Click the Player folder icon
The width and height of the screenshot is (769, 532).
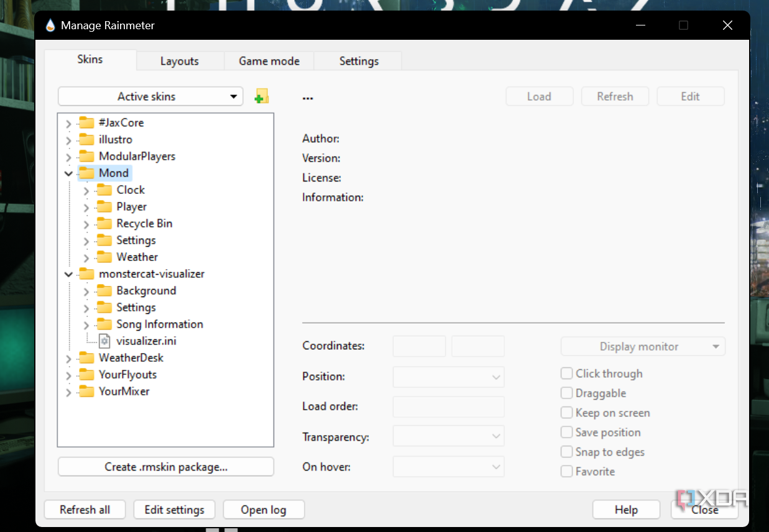pyautogui.click(x=104, y=206)
